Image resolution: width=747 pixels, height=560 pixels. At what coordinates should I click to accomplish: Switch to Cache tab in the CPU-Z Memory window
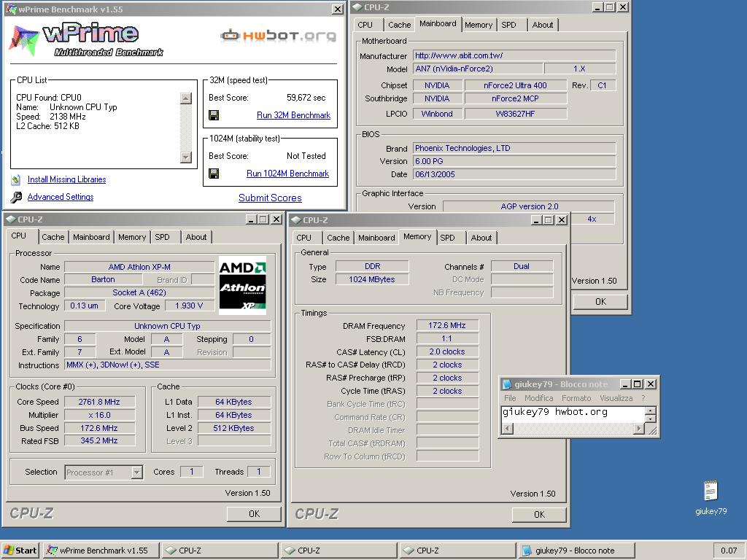338,238
